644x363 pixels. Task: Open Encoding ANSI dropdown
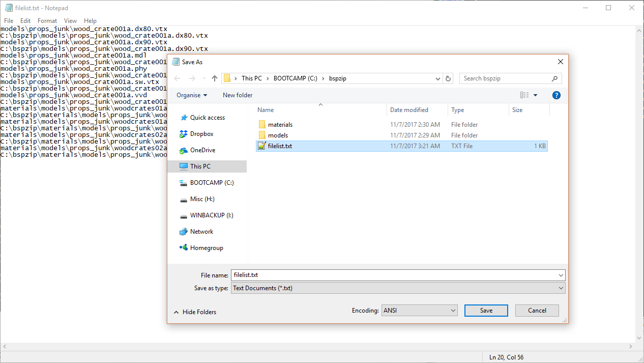pyautogui.click(x=420, y=310)
